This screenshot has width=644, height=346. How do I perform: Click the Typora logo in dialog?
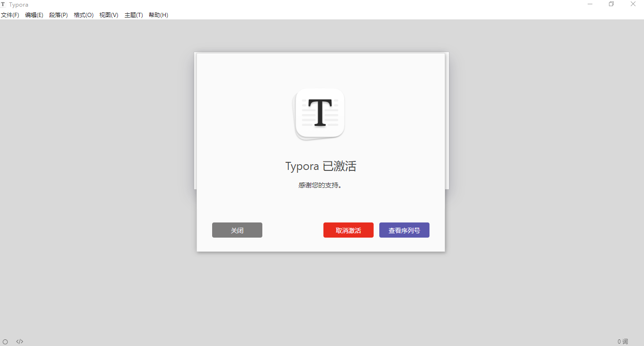tap(320, 114)
